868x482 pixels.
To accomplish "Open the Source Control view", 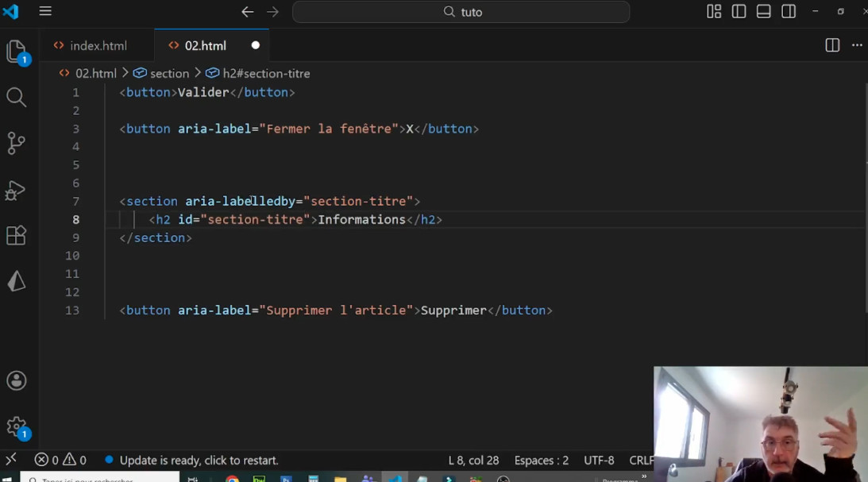I will (x=16, y=143).
